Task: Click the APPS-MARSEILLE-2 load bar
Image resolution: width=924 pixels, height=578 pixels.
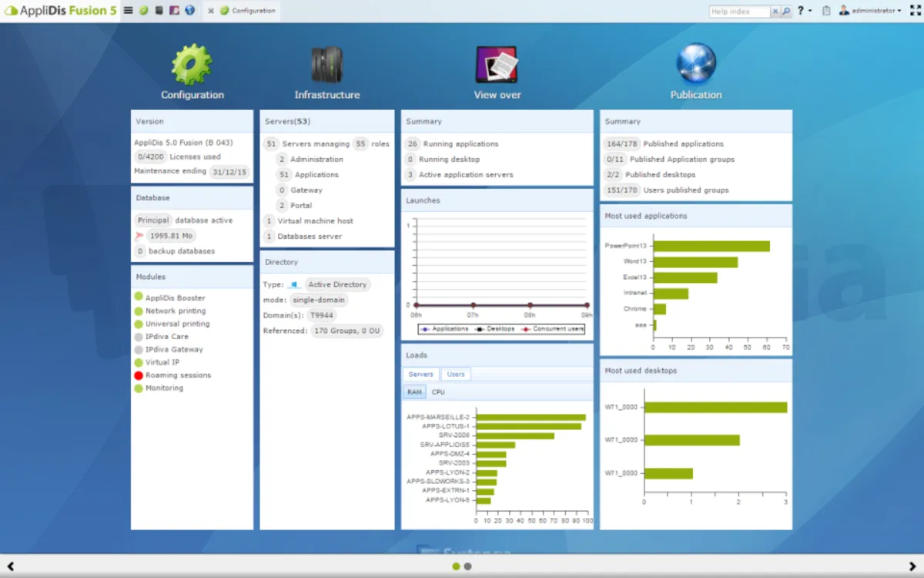Action: coord(531,417)
